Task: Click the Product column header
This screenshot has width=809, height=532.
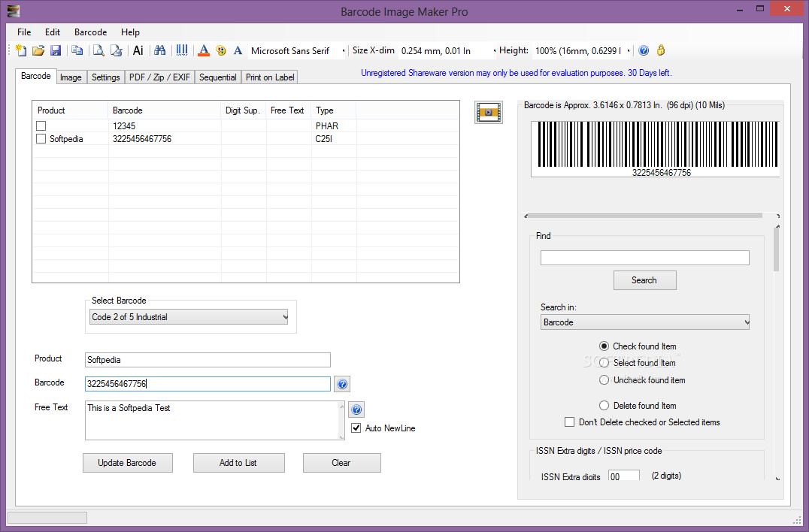Action: coord(71,110)
